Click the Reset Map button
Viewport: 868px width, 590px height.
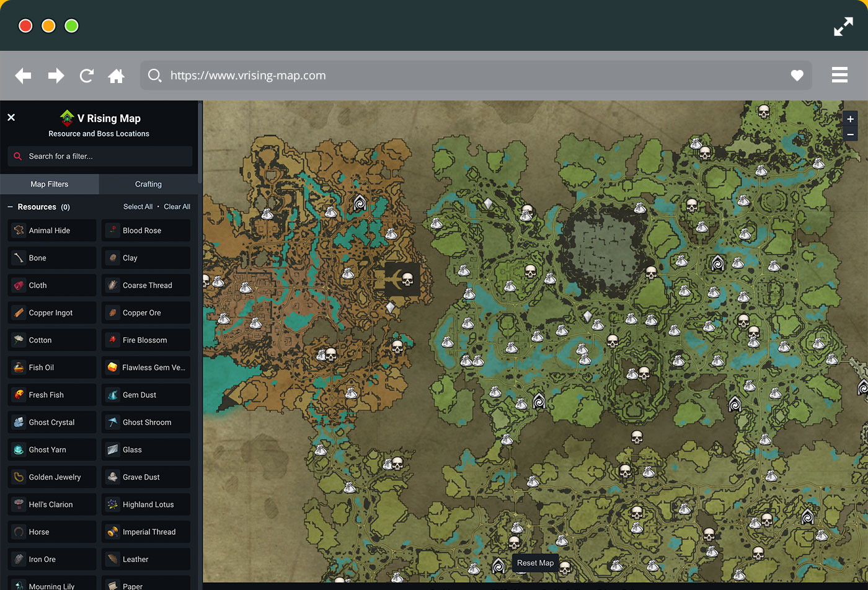[535, 563]
